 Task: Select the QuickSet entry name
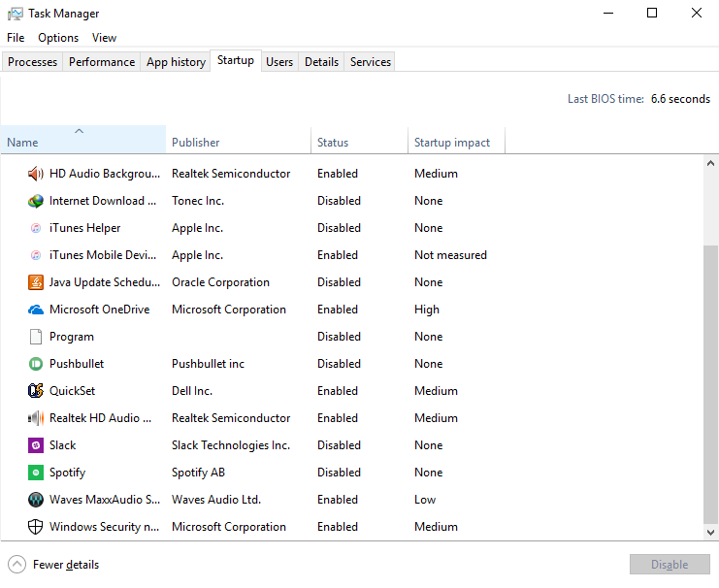[x=73, y=391]
